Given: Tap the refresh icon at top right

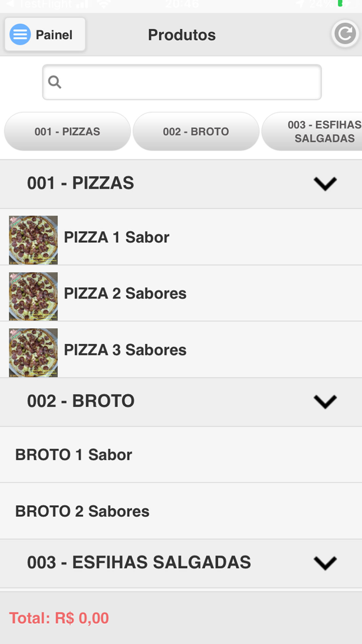Looking at the screenshot, I should [x=344, y=33].
